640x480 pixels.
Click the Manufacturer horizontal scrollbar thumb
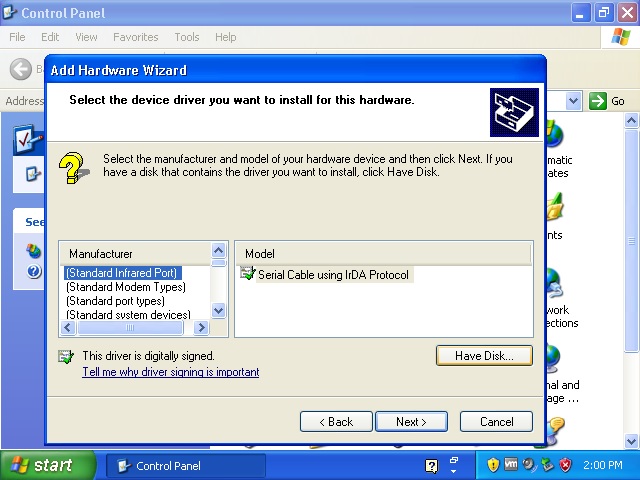pyautogui.click(x=130, y=328)
